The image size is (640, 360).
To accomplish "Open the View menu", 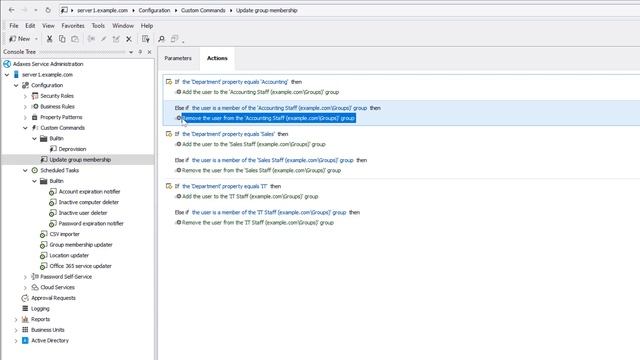I will point(48,26).
